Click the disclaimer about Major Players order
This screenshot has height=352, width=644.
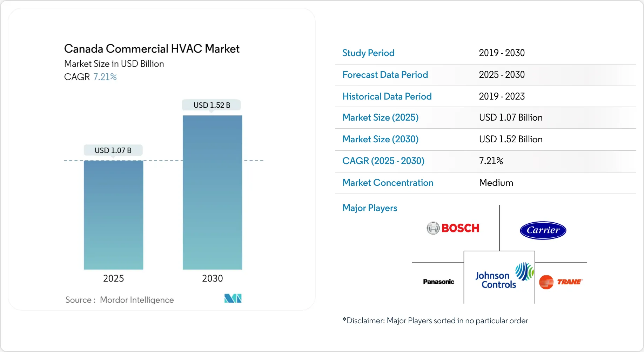pos(435,321)
